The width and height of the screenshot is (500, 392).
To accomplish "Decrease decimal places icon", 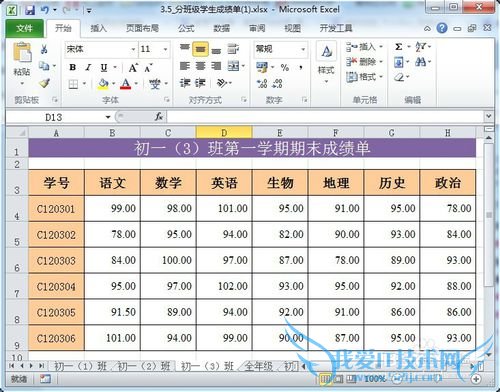I will pos(277,83).
